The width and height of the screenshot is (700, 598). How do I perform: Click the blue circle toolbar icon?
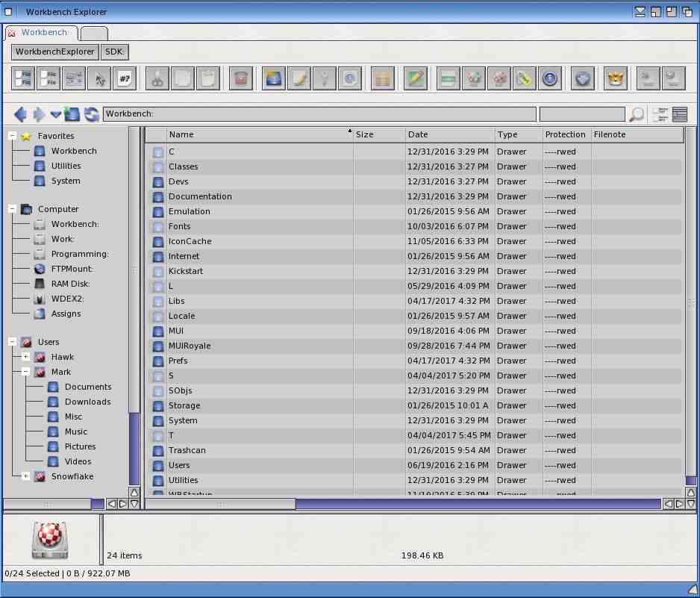pos(549,78)
